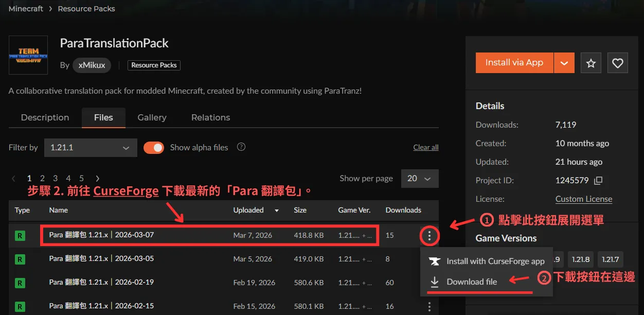Click the ParaTranslationPack project logo

pos(28,55)
